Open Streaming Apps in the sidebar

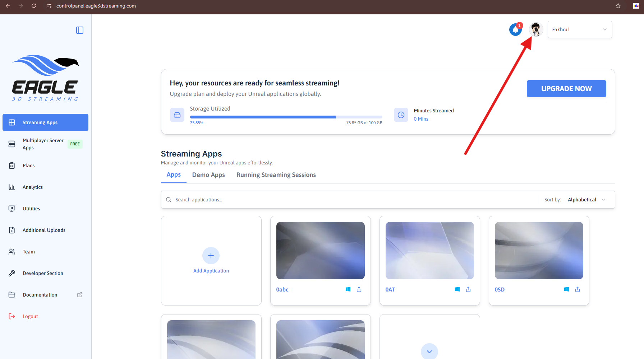click(x=45, y=122)
